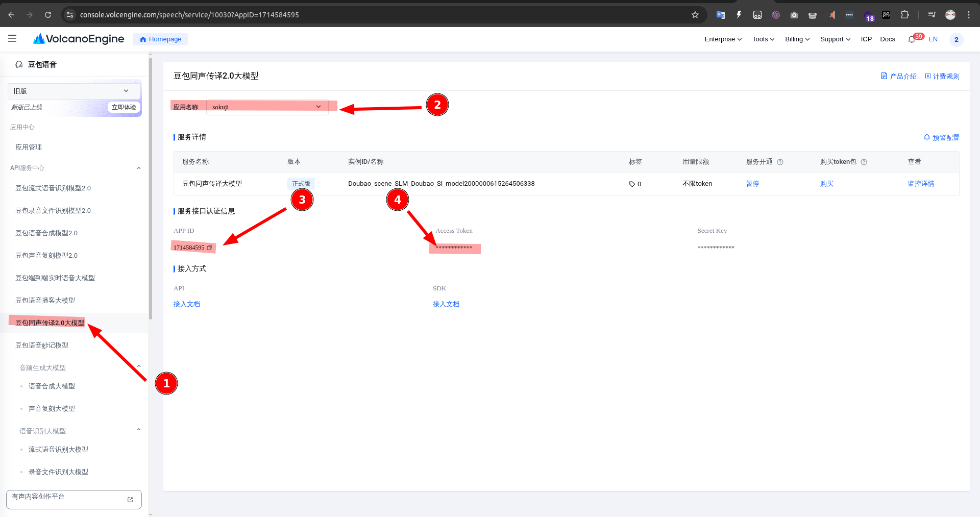This screenshot has height=517, width=980.
Task: Click the site information icon in address bar
Action: [x=70, y=15]
